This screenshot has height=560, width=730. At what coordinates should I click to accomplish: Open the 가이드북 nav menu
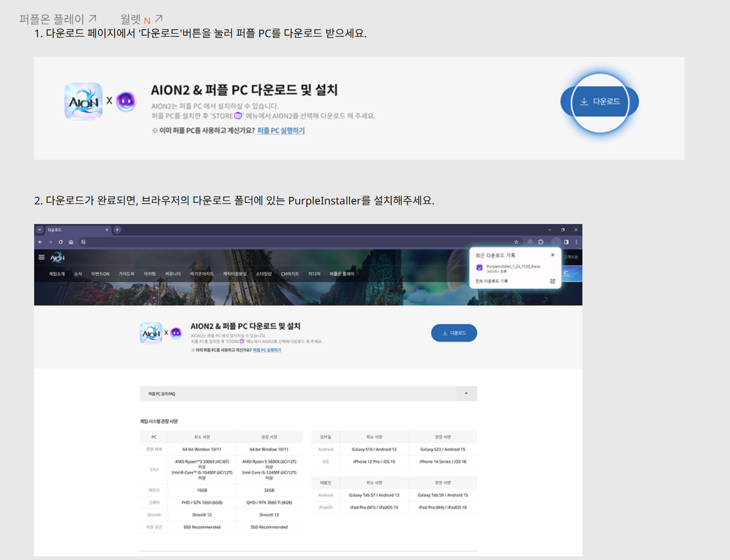click(127, 274)
